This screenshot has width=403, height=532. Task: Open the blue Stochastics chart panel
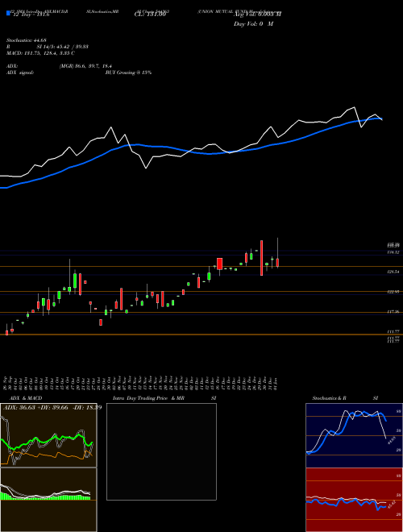(354, 435)
